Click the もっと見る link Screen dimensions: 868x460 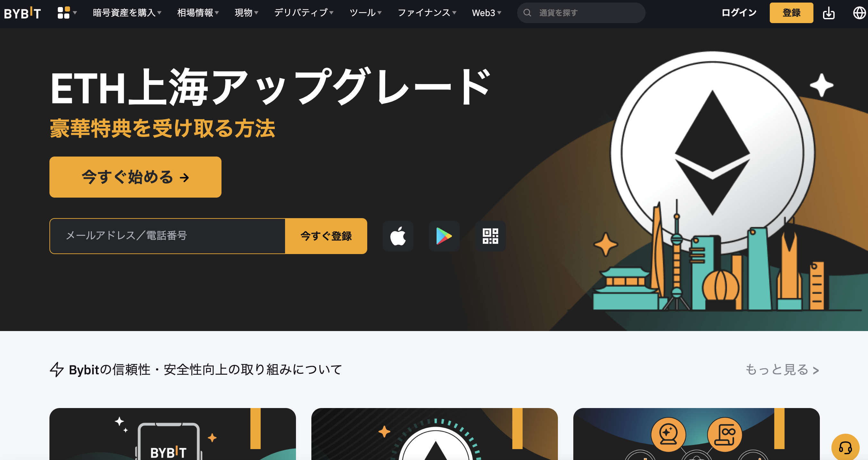coord(782,370)
